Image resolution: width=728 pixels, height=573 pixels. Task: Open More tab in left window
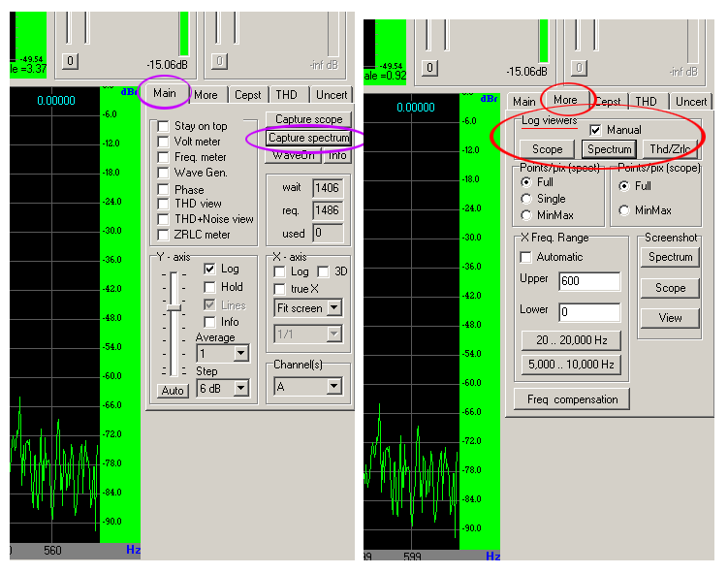206,95
